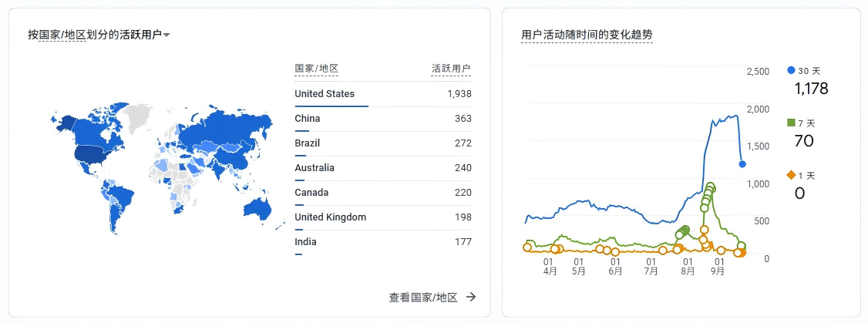
Task: Click the arrow icon next to 查看国家/地区
Action: [470, 297]
